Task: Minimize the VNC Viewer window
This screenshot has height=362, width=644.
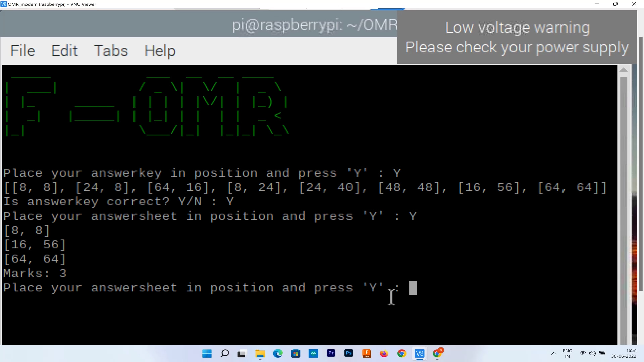Action: [x=597, y=4]
